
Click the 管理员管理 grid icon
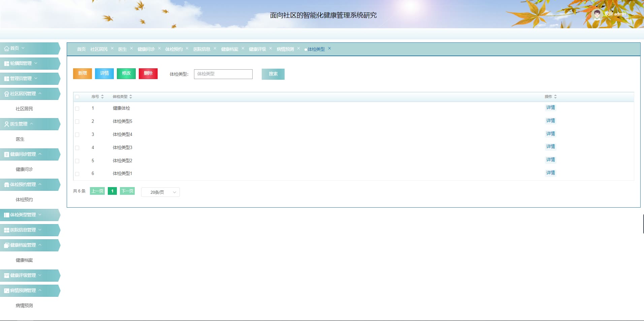coord(6,79)
